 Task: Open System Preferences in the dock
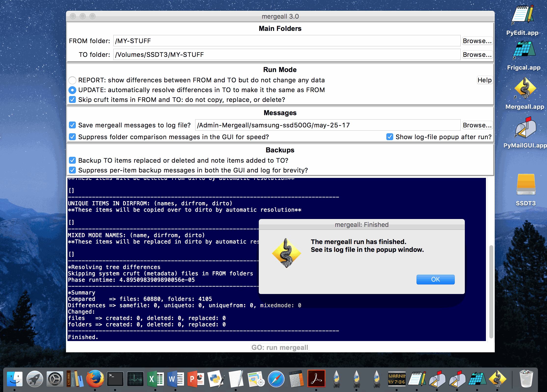(55, 379)
